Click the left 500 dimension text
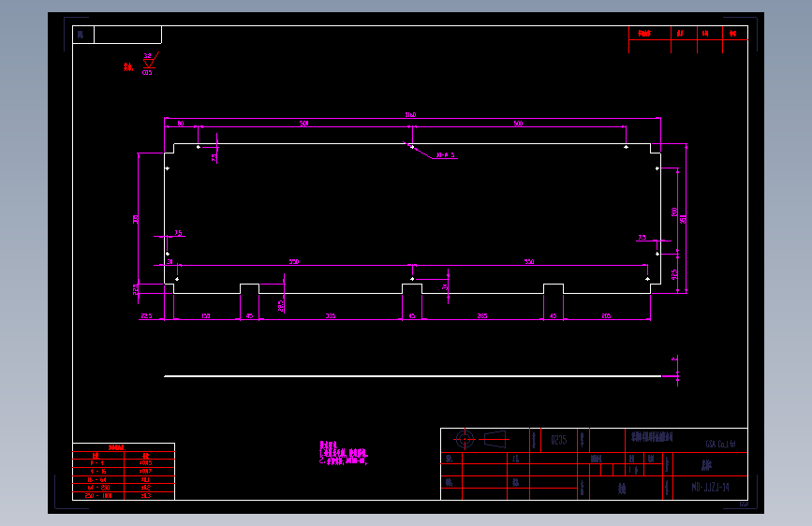Image resolution: width=812 pixels, height=526 pixels. (x=304, y=124)
